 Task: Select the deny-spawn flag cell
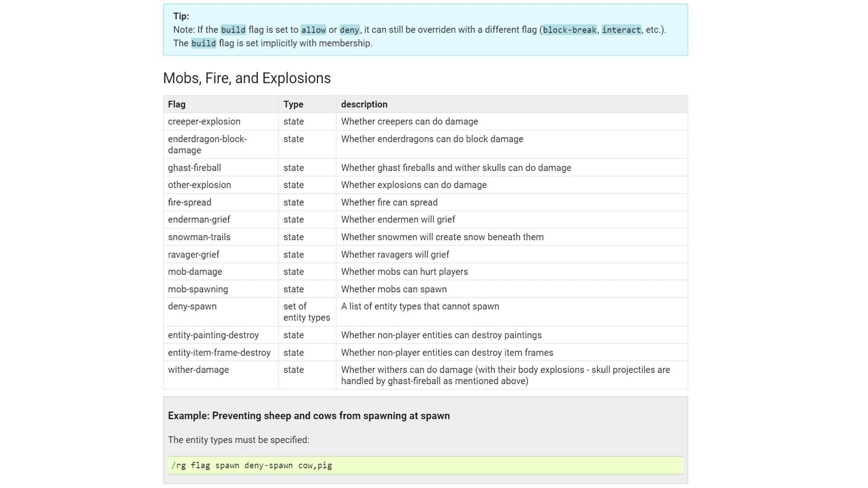tap(191, 306)
